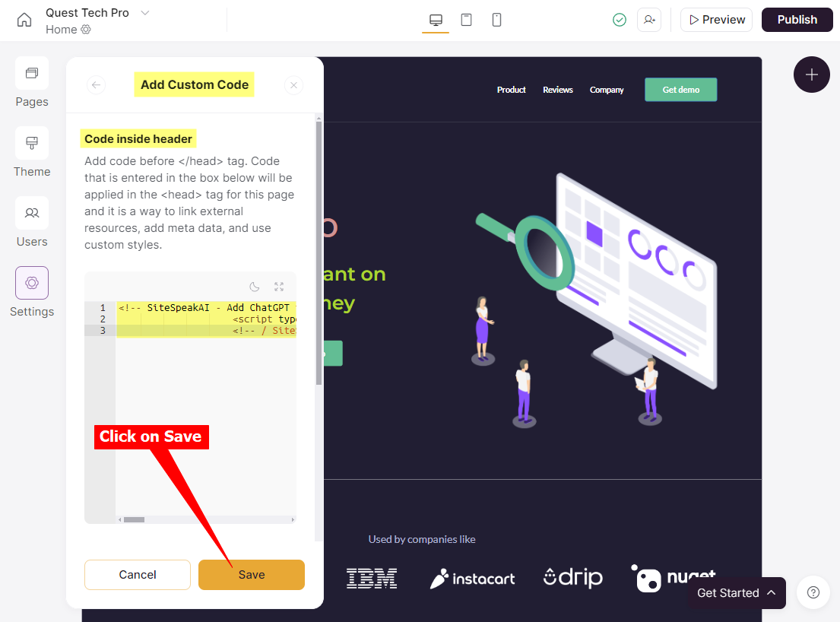
Task: Open Home page settings gear
Action: 86,30
